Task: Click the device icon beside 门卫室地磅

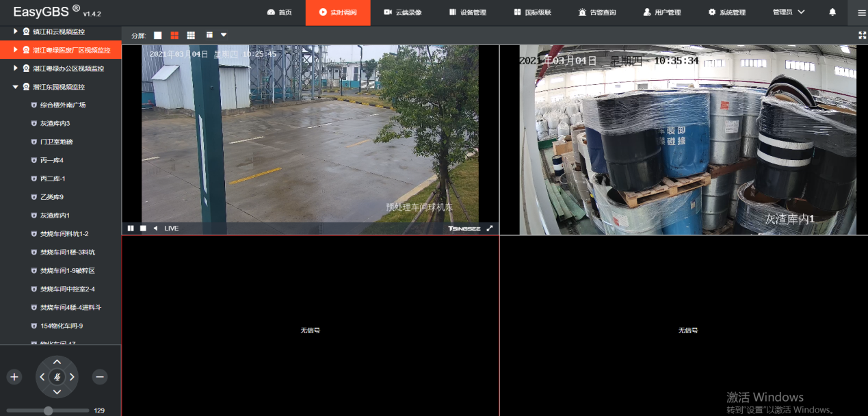Action: click(34, 142)
